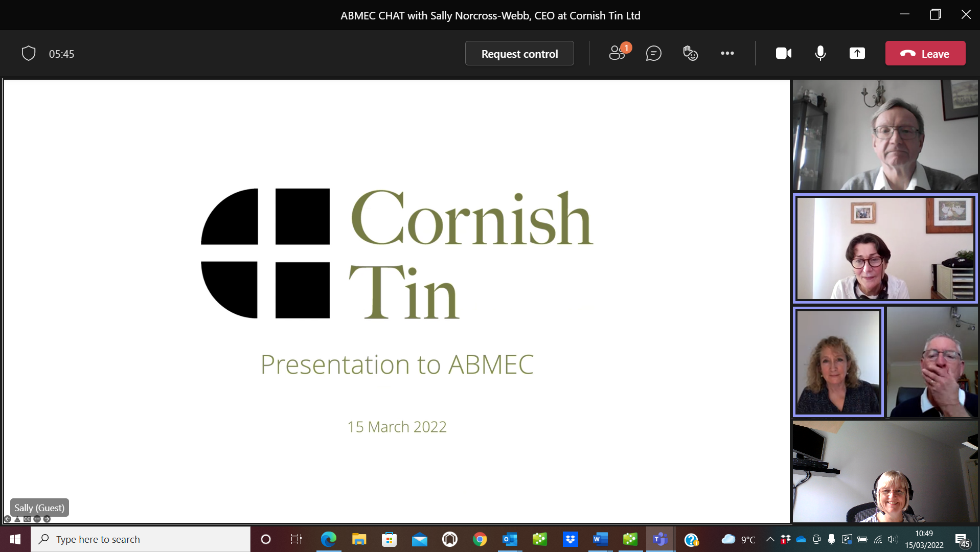Open the More actions ellipsis menu
Image resolution: width=980 pixels, height=552 pixels.
tap(727, 53)
